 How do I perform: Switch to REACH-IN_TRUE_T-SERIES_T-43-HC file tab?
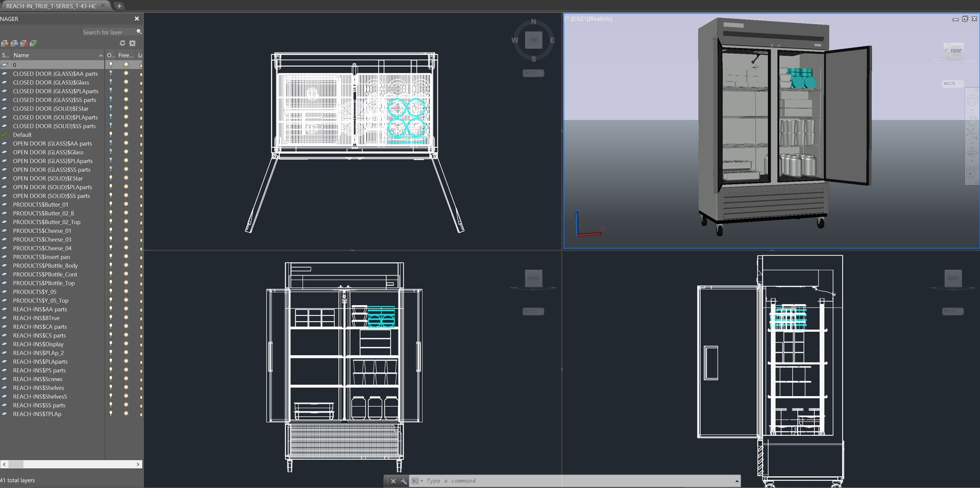(51, 6)
